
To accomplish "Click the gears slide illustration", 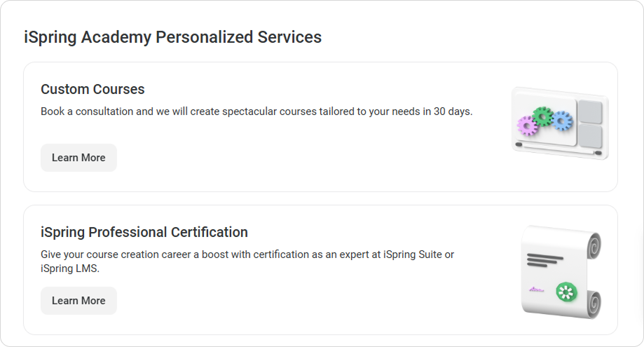I will 559,123.
